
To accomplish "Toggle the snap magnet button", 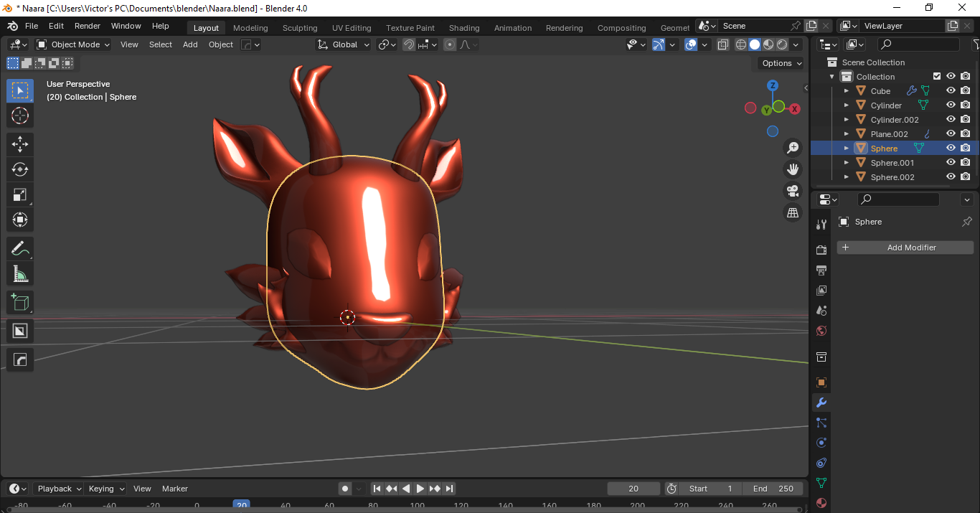I will pos(409,44).
